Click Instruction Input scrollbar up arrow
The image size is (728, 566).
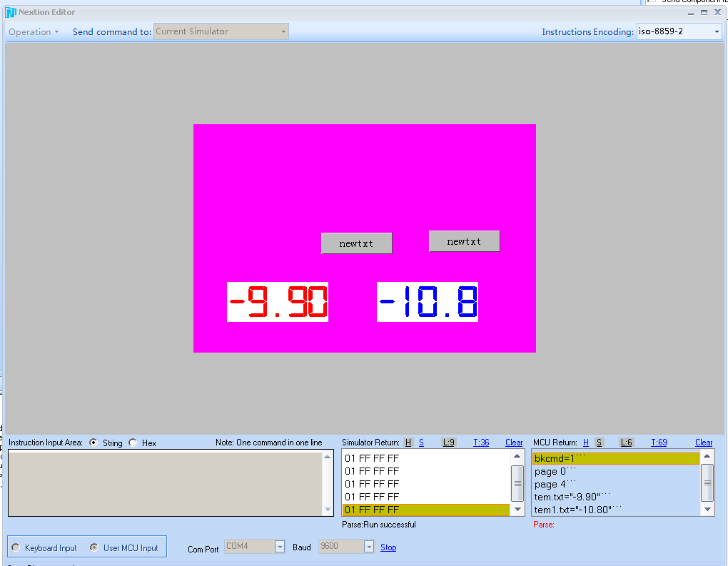tap(328, 458)
